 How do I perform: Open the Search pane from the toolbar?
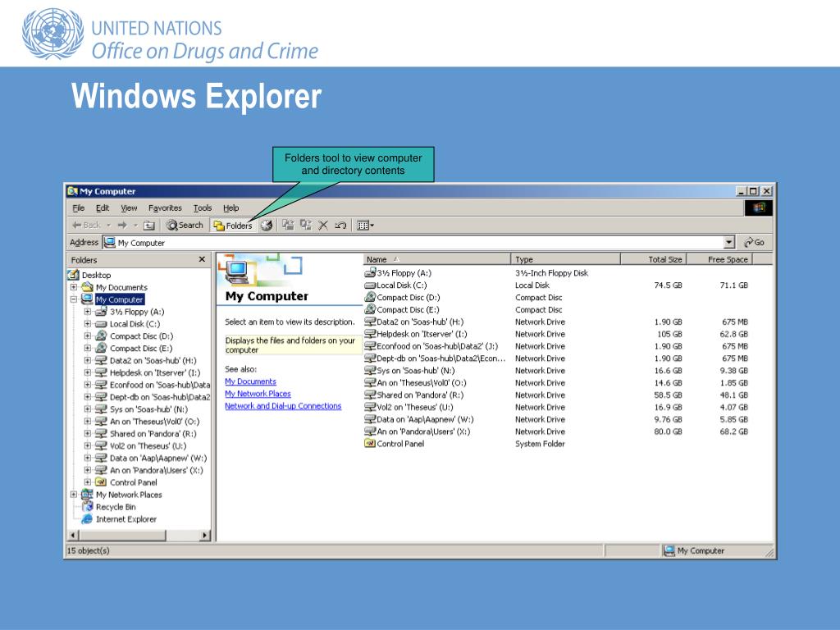[x=185, y=226]
